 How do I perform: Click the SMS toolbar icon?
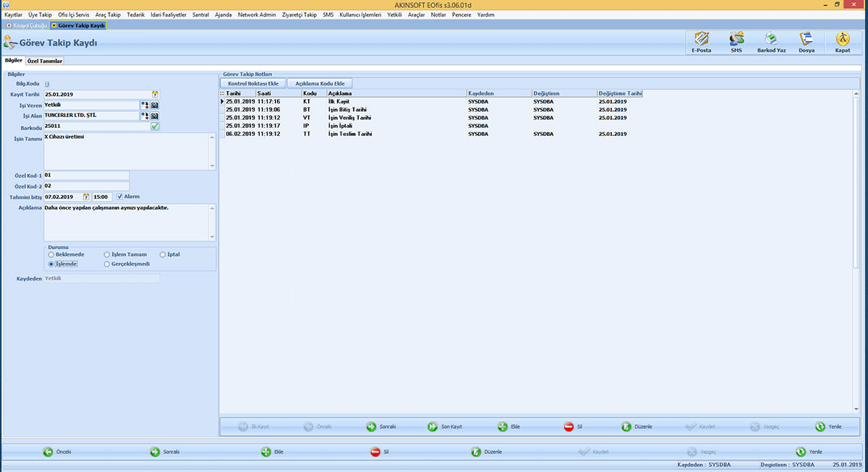point(736,43)
